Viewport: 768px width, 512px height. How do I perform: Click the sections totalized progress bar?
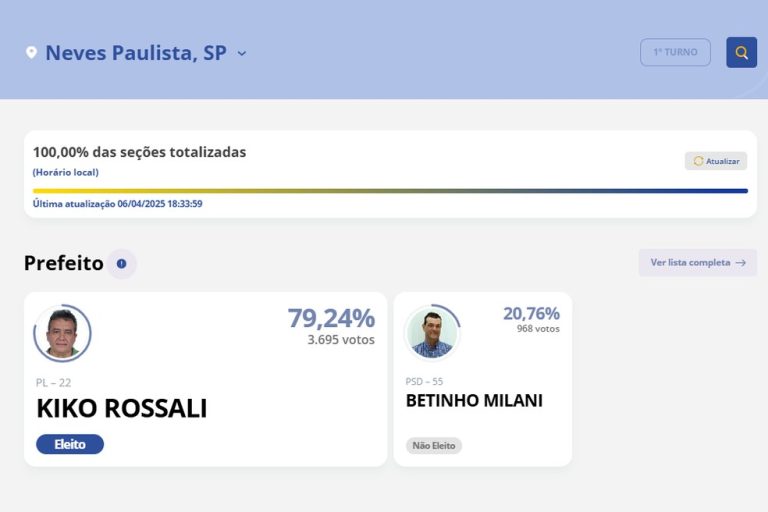pyautogui.click(x=390, y=191)
